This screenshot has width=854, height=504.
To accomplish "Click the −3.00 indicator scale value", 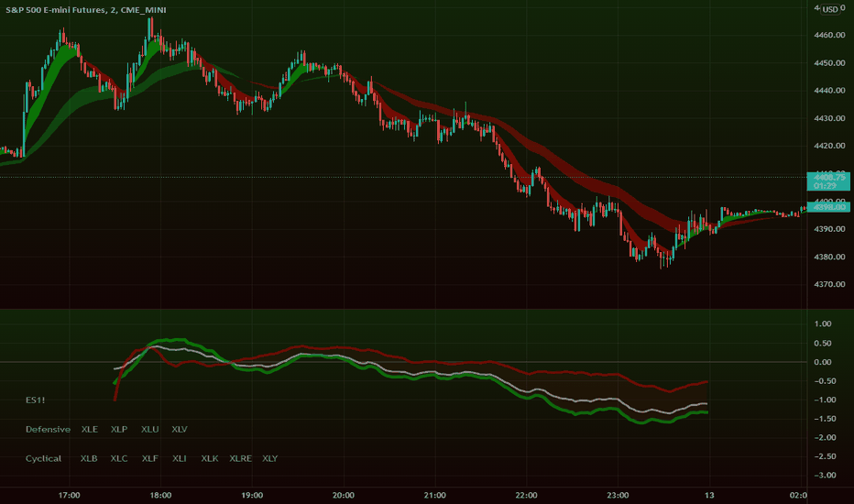I will click(x=823, y=475).
